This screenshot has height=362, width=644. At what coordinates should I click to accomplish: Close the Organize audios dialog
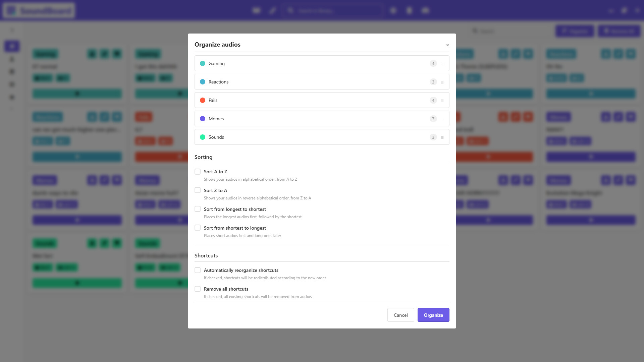click(447, 45)
